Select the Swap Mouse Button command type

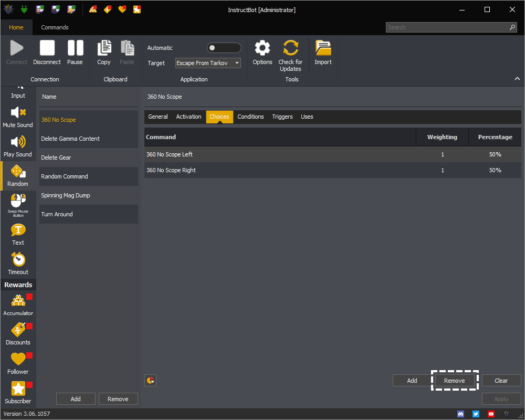click(x=18, y=205)
